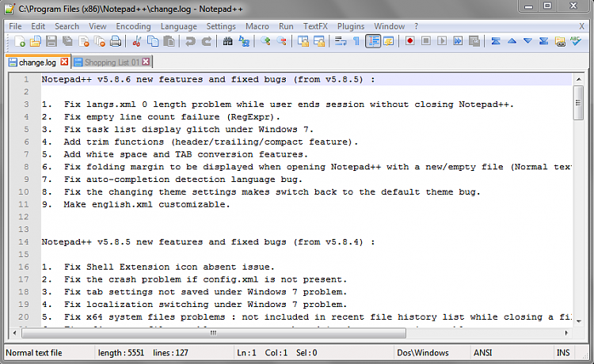The image size is (594, 364).
Task: Click the blue up triangle toolbar icon
Action: point(512,41)
